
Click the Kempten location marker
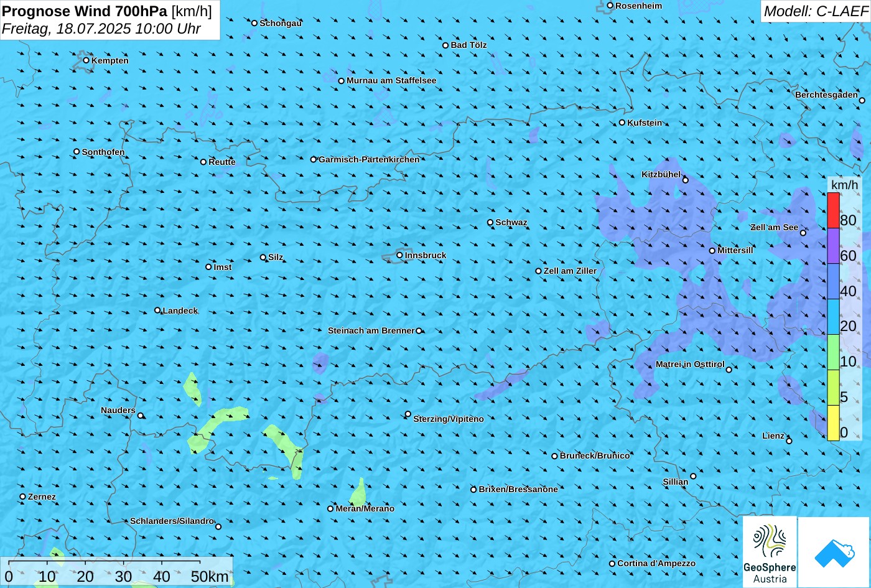tap(86, 60)
